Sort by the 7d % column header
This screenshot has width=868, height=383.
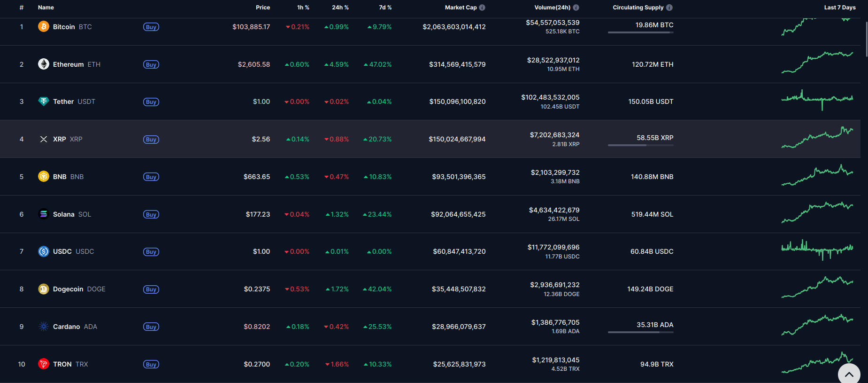[x=385, y=8]
